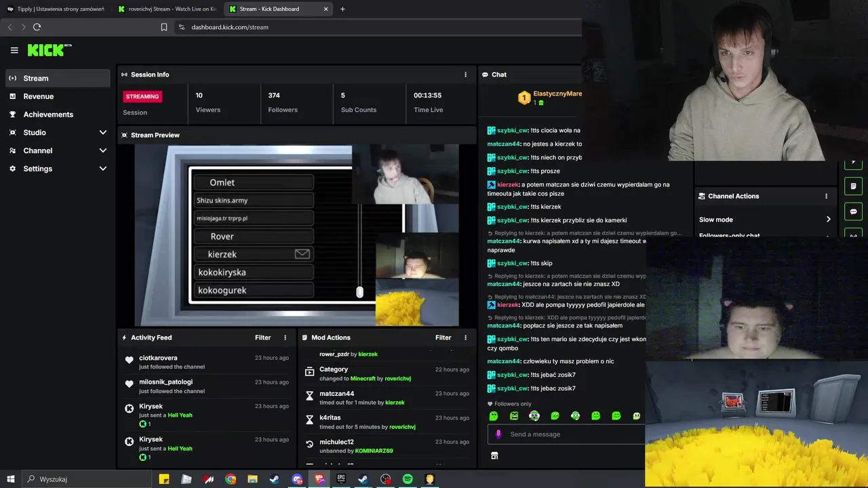Click KOMINIARZ69 link in Mod Actions
Screen dimensions: 868x488
(x=374, y=451)
